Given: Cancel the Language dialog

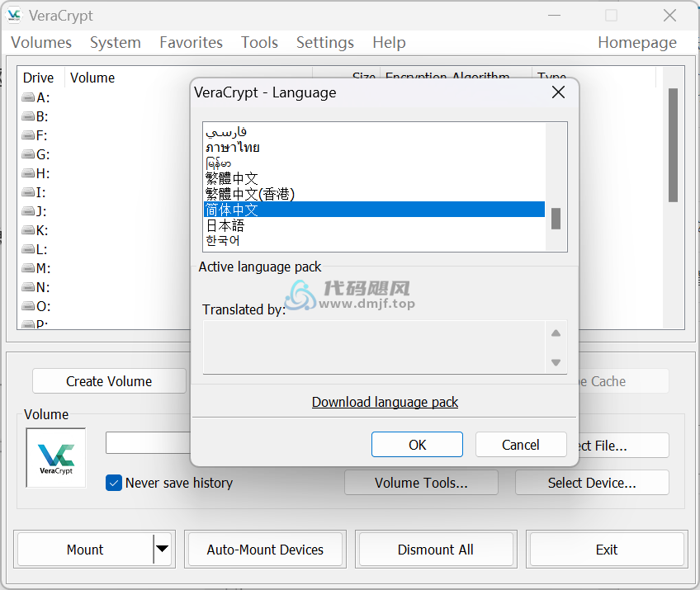Looking at the screenshot, I should (x=521, y=445).
